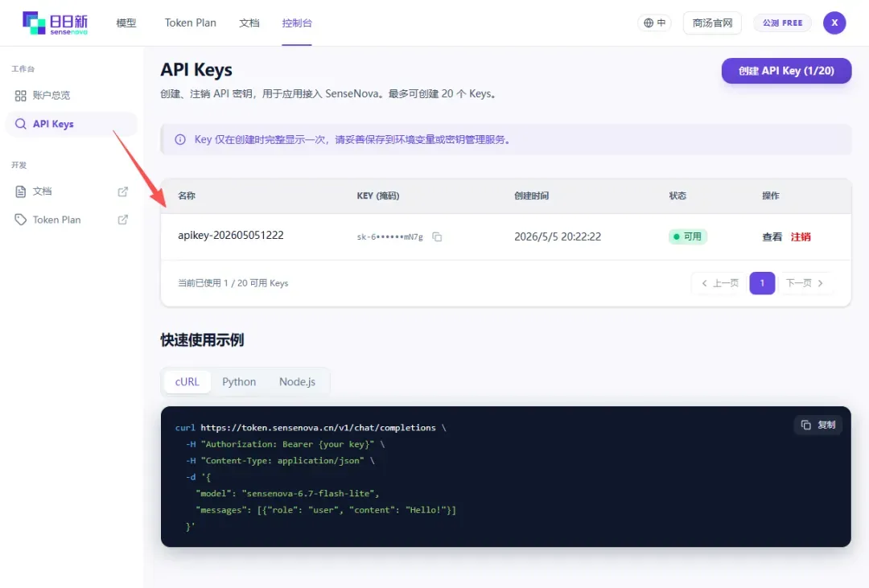This screenshot has height=588, width=869.
Task: Click the 当前已使用 1 / 20 可用 Keys text
Action: click(233, 283)
